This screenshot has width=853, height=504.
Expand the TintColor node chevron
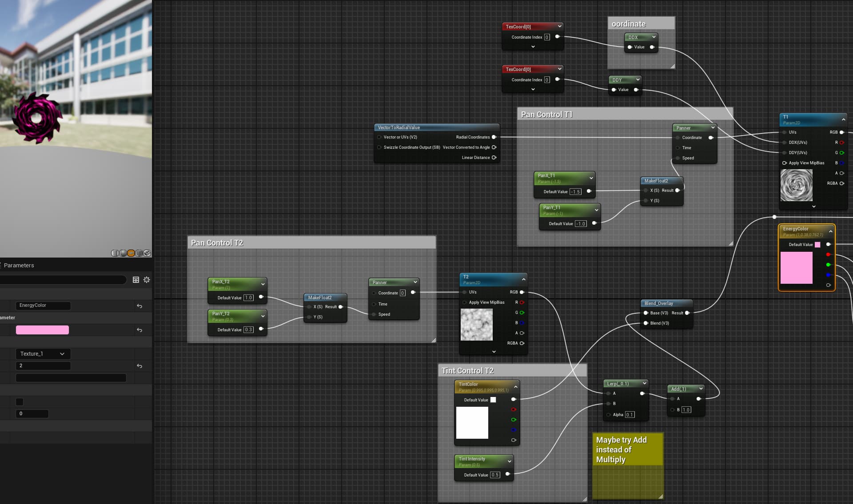[515, 387]
